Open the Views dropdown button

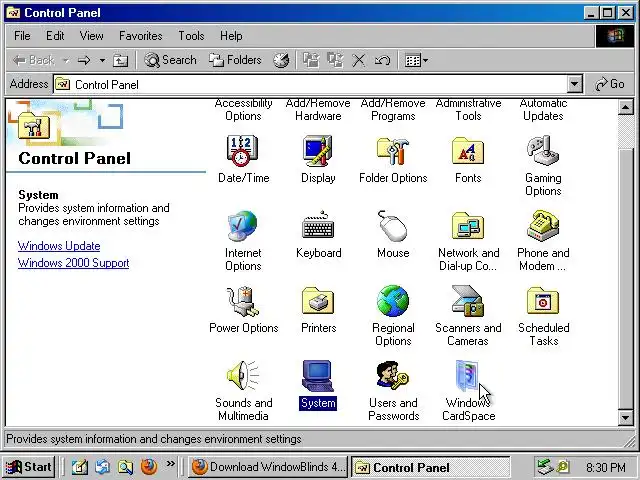tap(416, 60)
